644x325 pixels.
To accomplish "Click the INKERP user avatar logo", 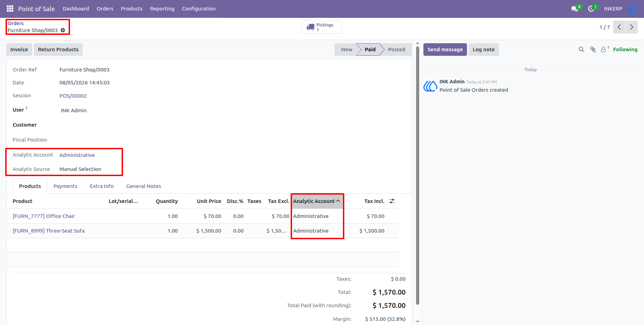I will click(632, 9).
